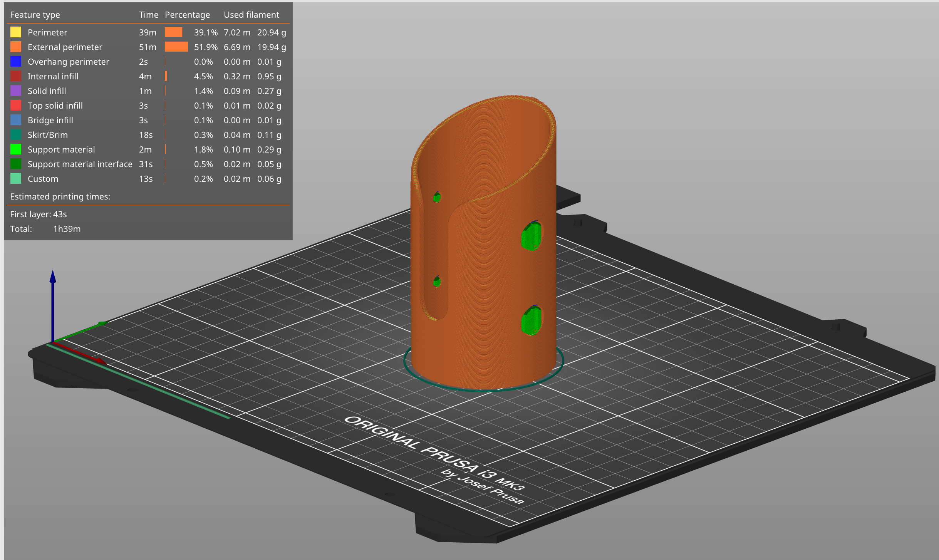Click the purple Solid infill swatch
Viewport: 939px width, 560px height.
[16, 91]
